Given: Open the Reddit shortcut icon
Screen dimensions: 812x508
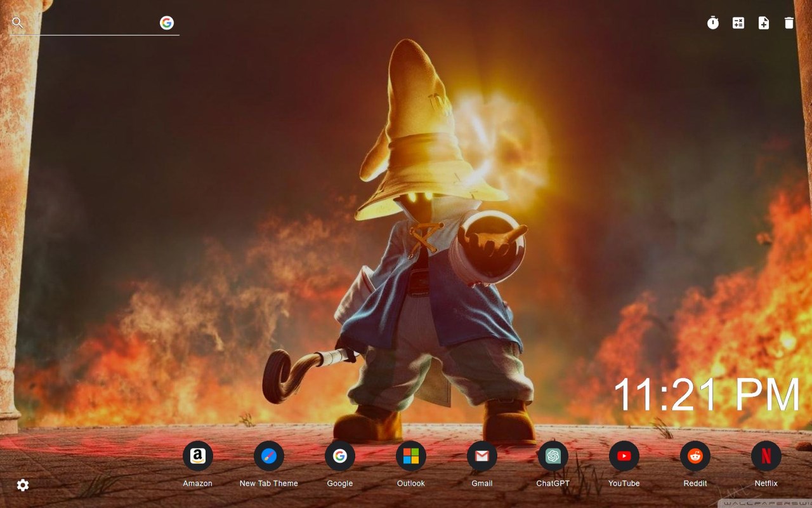Looking at the screenshot, I should 695,456.
